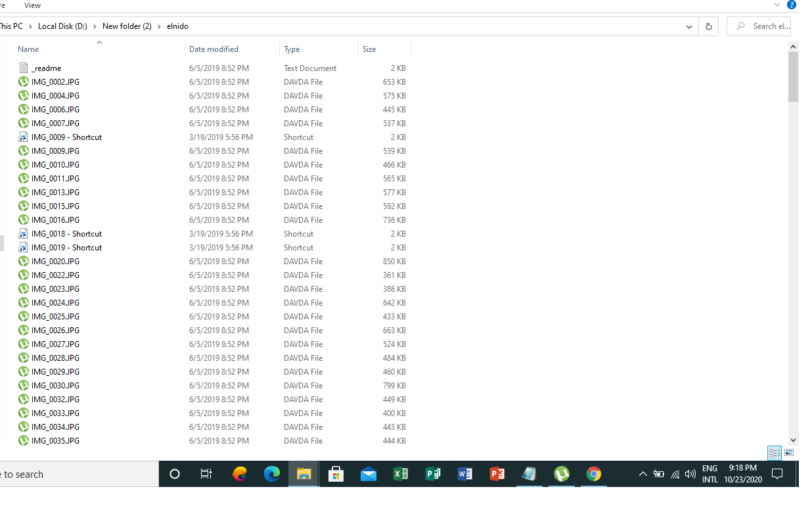Launch Excel from the taskbar
Screen dimensions: 812x510
pyautogui.click(x=401, y=474)
